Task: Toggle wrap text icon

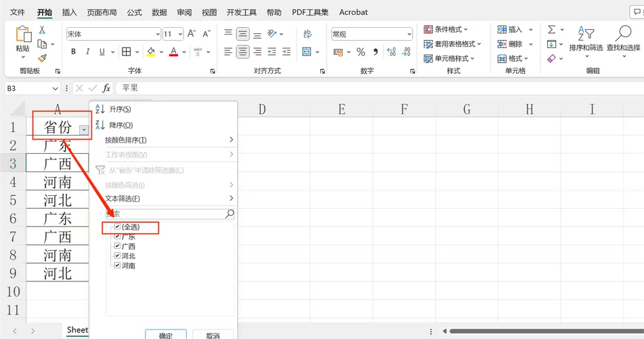Action: point(307,34)
